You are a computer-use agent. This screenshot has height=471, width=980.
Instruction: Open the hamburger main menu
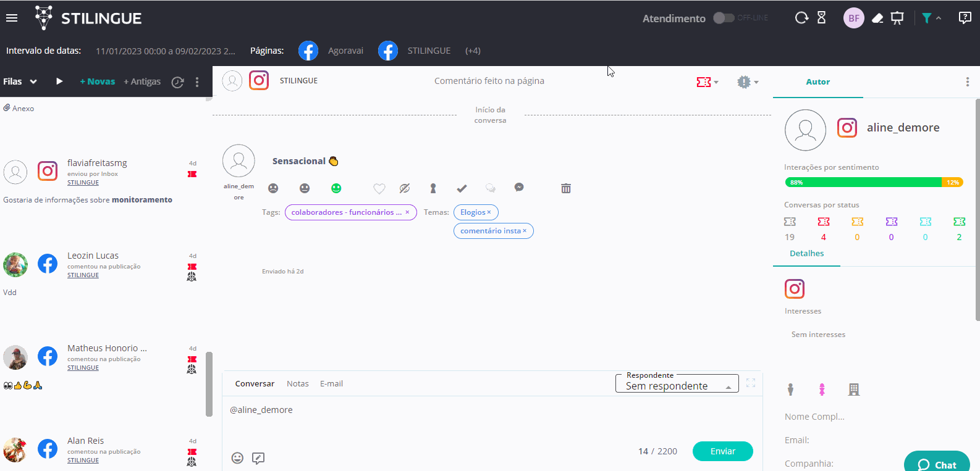(12, 18)
